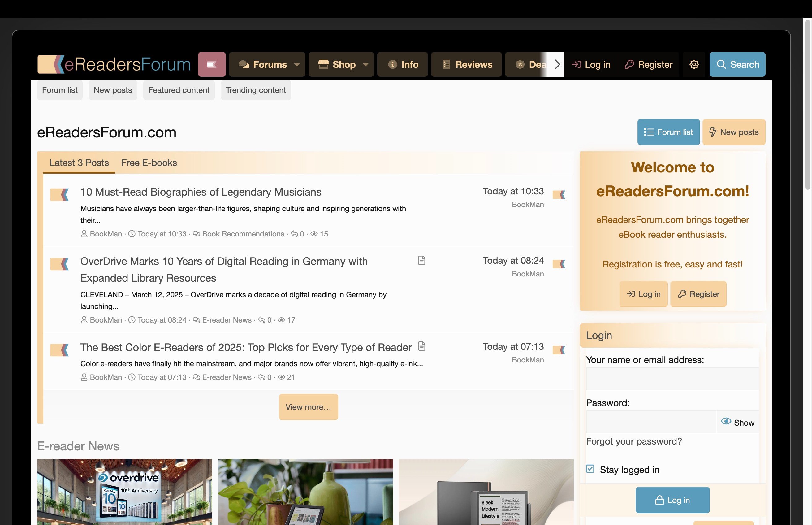
Task: Open the gear style settings icon
Action: [x=694, y=64]
